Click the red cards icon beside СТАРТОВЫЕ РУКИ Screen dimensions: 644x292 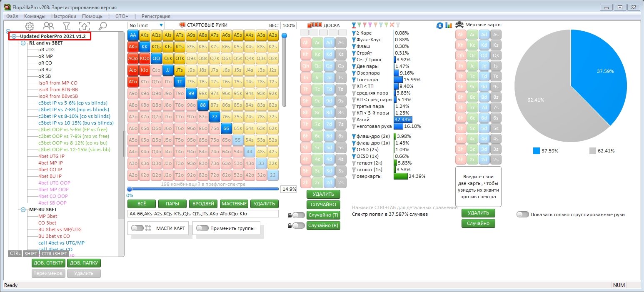click(182, 25)
